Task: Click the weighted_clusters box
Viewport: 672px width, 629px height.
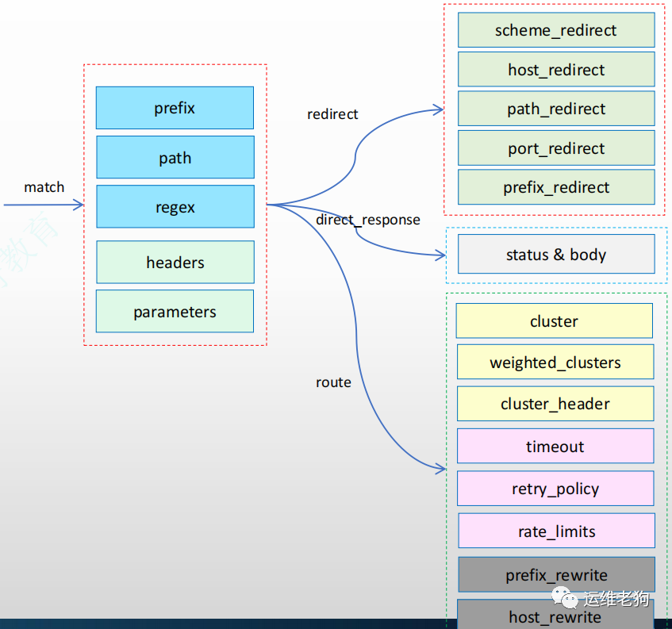Action: click(555, 362)
